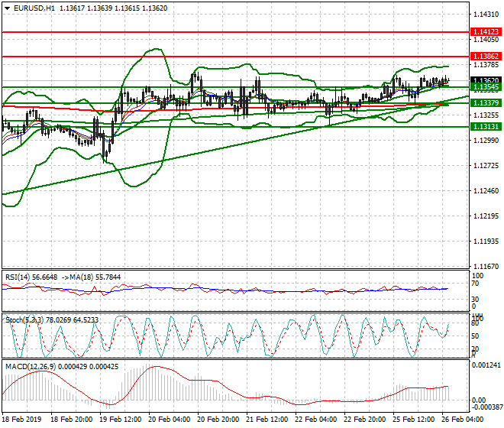This screenshot has height=428, width=504.
Task: Click the EURUSD,H1 symbol title text
Action: tap(34, 8)
